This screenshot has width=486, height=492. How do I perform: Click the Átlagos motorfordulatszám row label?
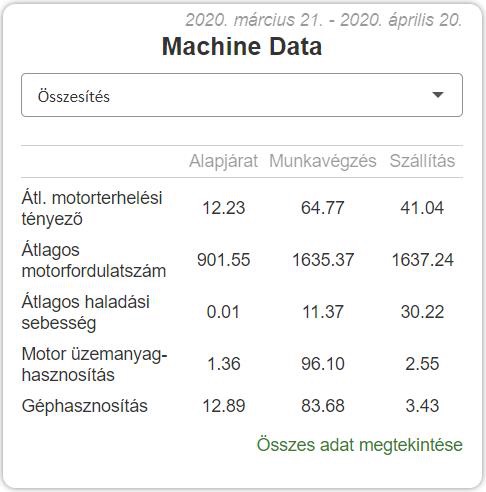tap(94, 260)
